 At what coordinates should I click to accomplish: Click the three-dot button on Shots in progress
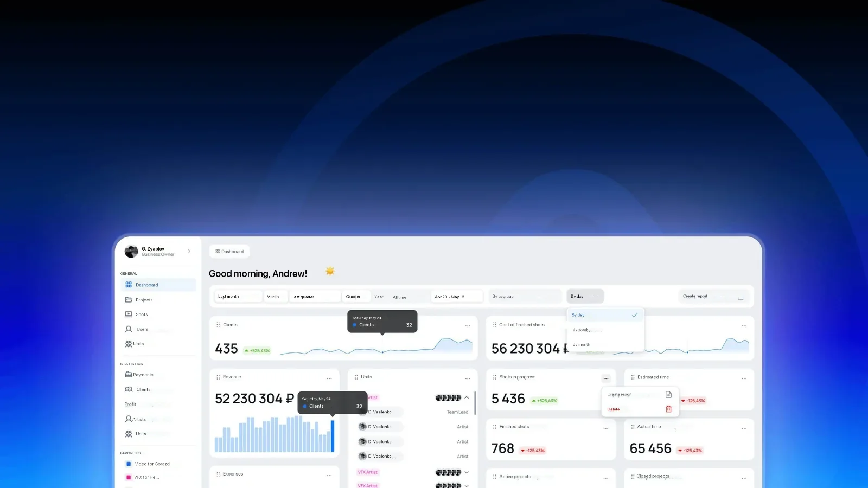[606, 378]
